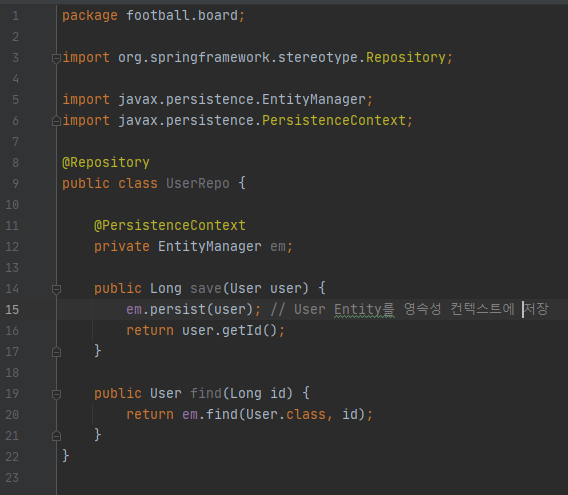
Task: Click 'PersistenceContext' in the import on line 6
Action: tap(334, 120)
